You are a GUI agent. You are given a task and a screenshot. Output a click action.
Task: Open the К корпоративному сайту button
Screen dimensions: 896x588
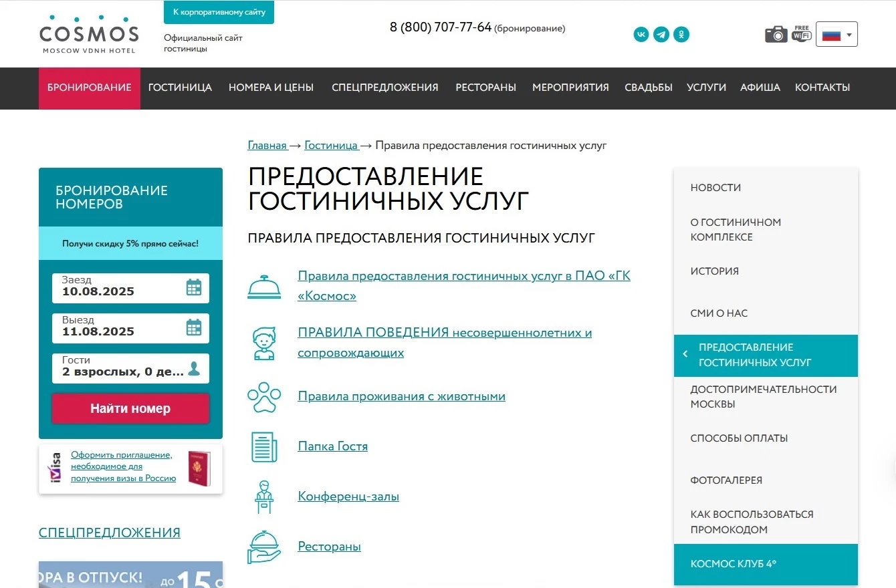coord(219,12)
